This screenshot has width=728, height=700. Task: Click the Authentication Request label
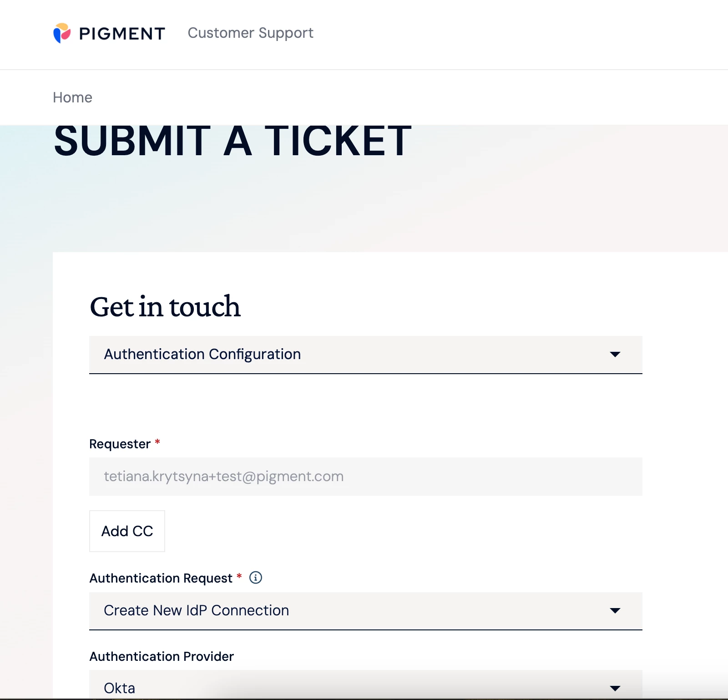[x=161, y=578]
